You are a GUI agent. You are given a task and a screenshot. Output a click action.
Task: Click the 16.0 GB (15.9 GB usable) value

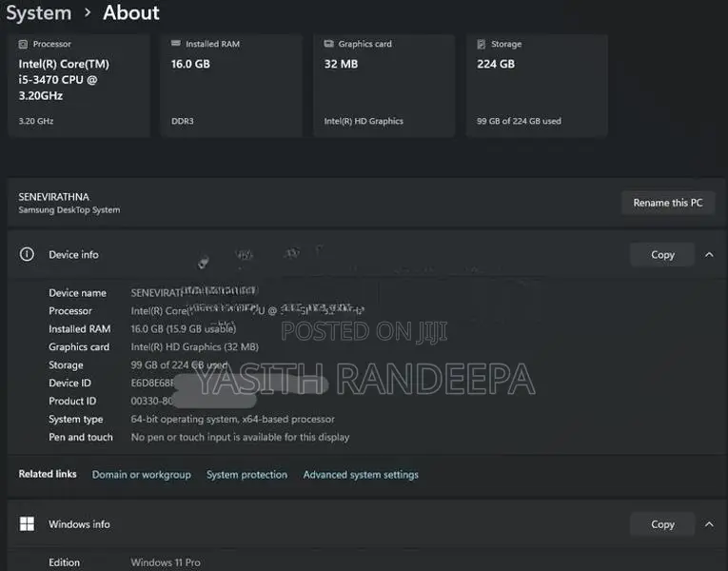(184, 329)
